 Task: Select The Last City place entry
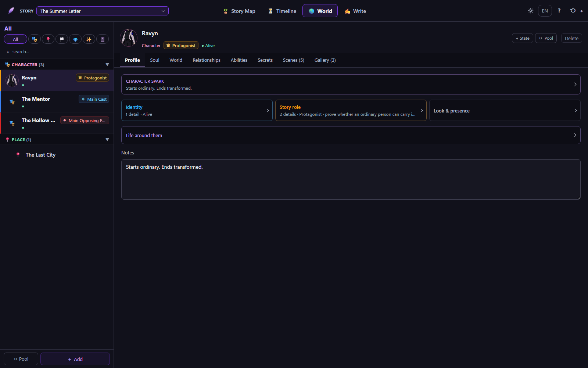[57, 155]
